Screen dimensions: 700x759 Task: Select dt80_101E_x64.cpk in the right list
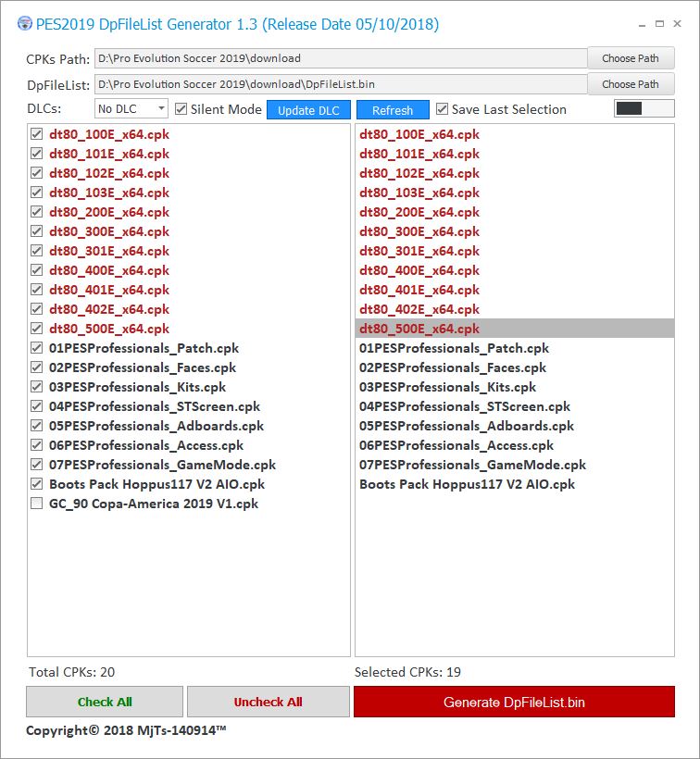click(515, 154)
